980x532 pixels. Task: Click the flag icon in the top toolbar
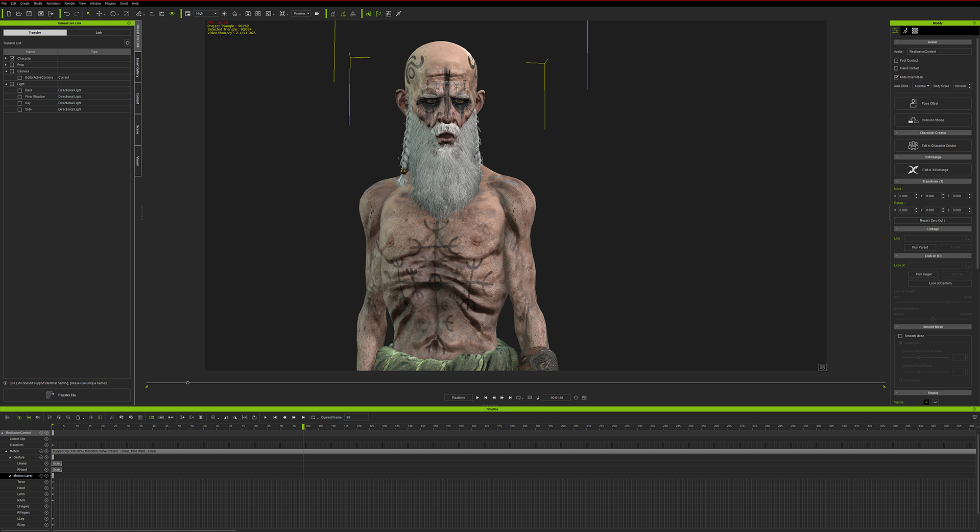378,14
